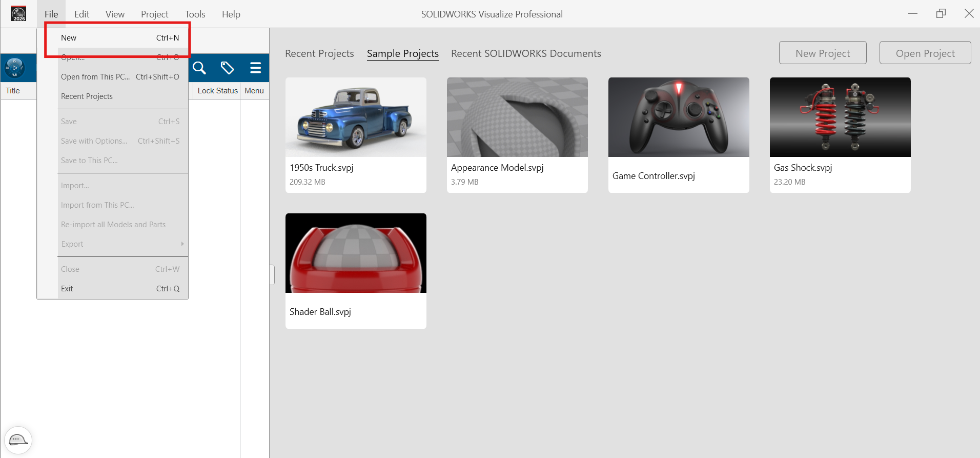Open the 1950s Truck sample thumbnail
980x458 pixels.
[x=356, y=117]
